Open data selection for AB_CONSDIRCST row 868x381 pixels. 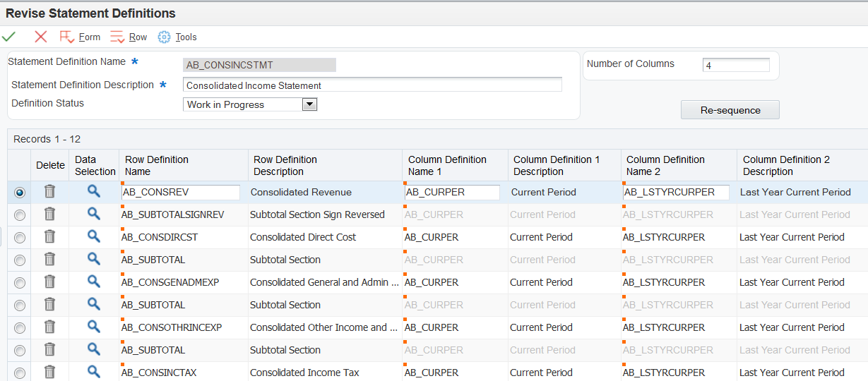pyautogui.click(x=94, y=237)
